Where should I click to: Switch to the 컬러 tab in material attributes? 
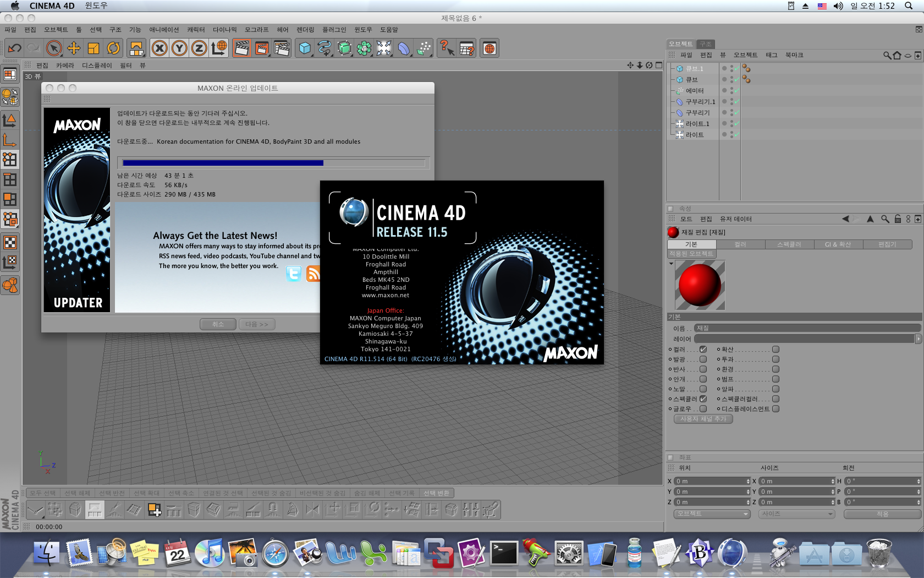(x=740, y=244)
